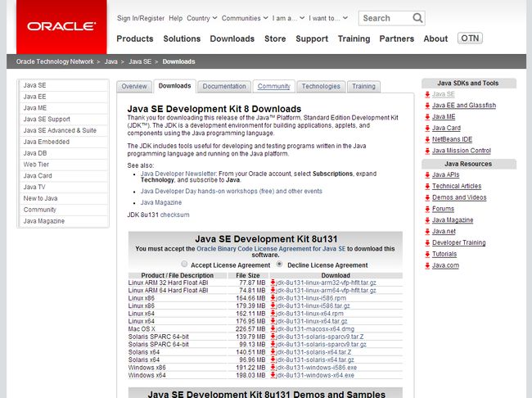
Task: Open Java Developer Day workshops link
Action: click(232, 191)
